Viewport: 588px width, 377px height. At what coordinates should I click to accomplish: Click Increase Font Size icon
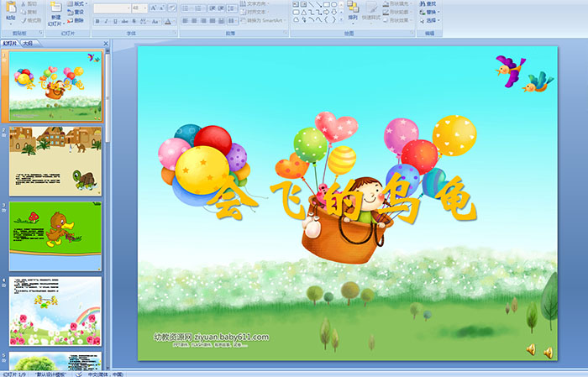pyautogui.click(x=154, y=8)
